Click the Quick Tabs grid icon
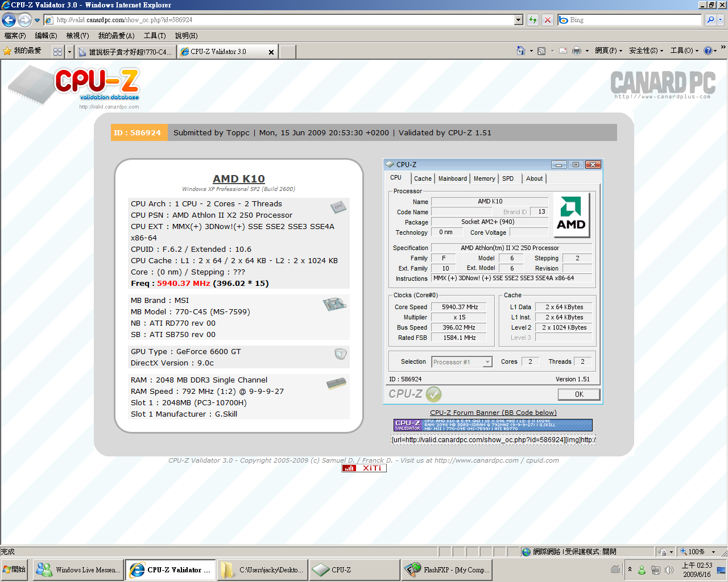The width and height of the screenshot is (728, 582). [57, 52]
